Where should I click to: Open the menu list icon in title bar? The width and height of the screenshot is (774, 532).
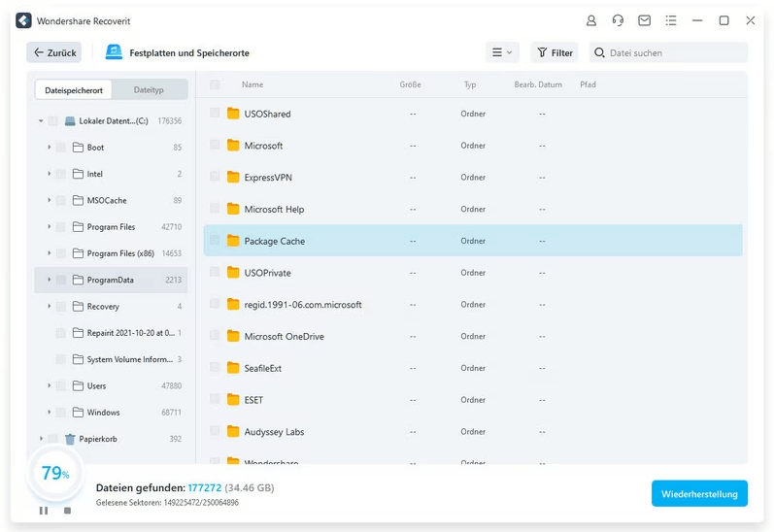(x=671, y=20)
